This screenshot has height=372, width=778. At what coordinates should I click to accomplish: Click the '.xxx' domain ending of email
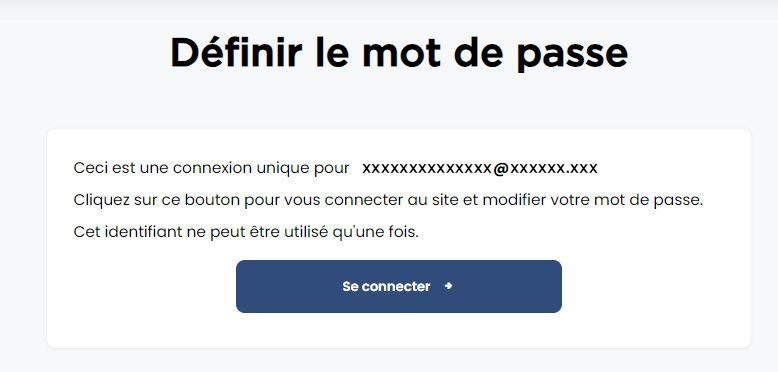click(x=582, y=169)
